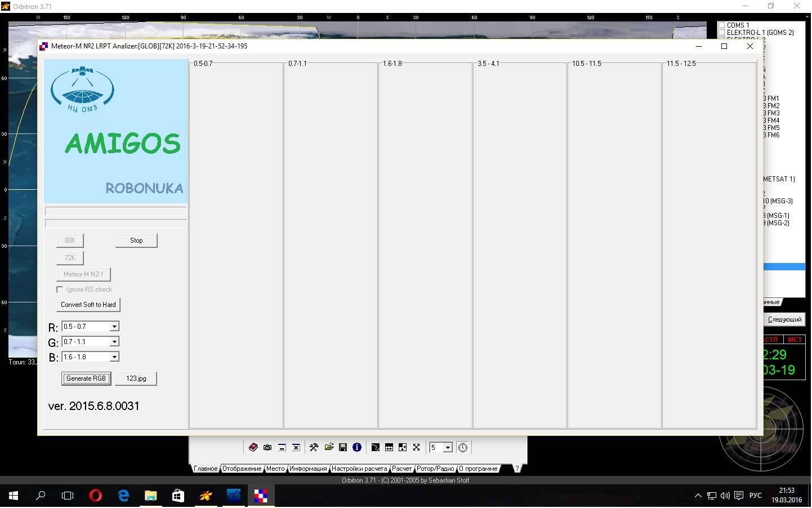The image size is (812, 508).
Task: Switch to the Расчет tab
Action: coord(402,469)
